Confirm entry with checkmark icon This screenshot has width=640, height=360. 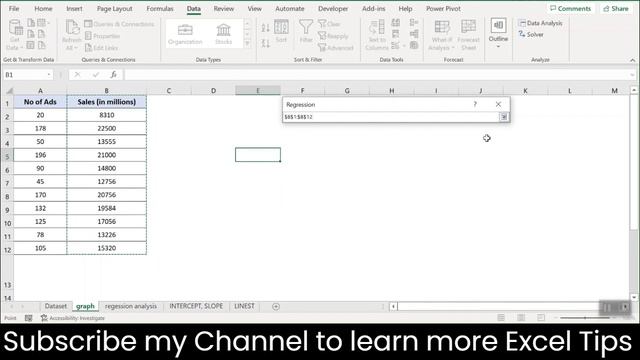click(x=96, y=75)
